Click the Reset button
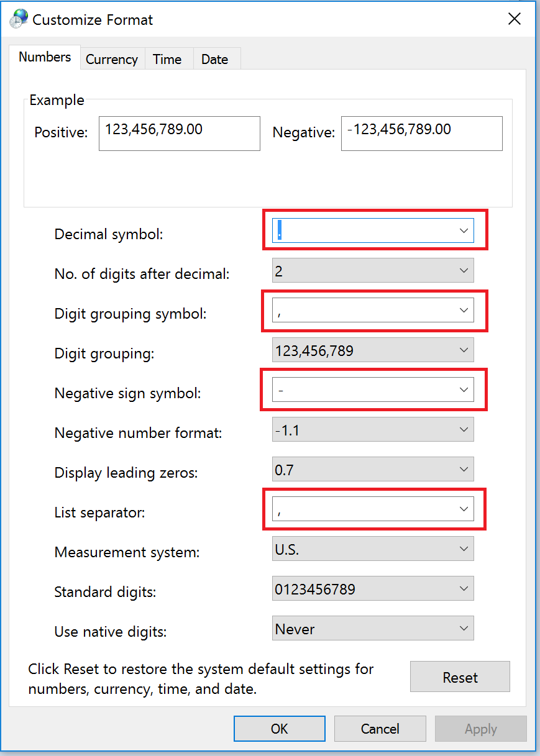540x756 pixels. (460, 676)
